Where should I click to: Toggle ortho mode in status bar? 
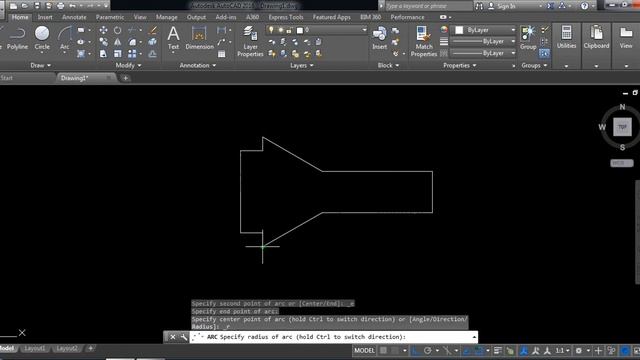point(416,350)
